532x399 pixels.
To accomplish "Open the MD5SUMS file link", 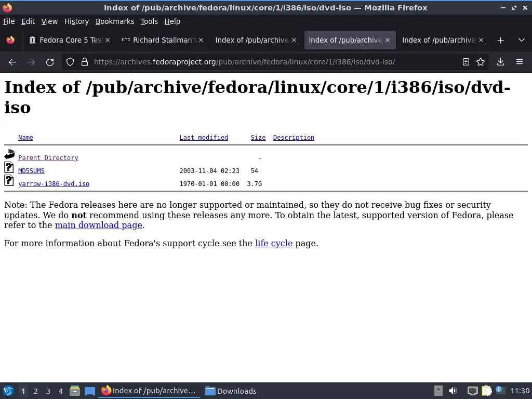I will (31, 170).
